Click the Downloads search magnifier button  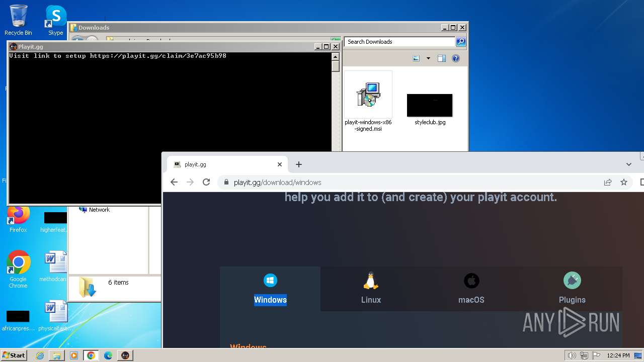461,42
